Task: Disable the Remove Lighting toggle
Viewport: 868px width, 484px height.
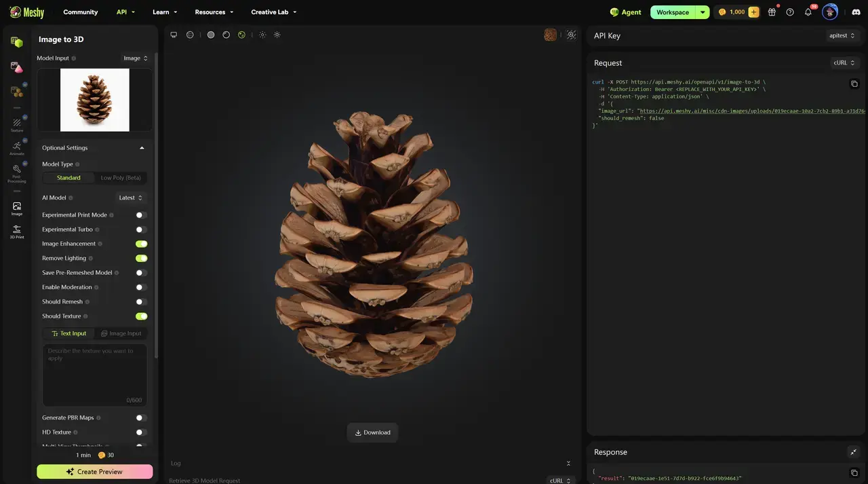Action: point(141,259)
